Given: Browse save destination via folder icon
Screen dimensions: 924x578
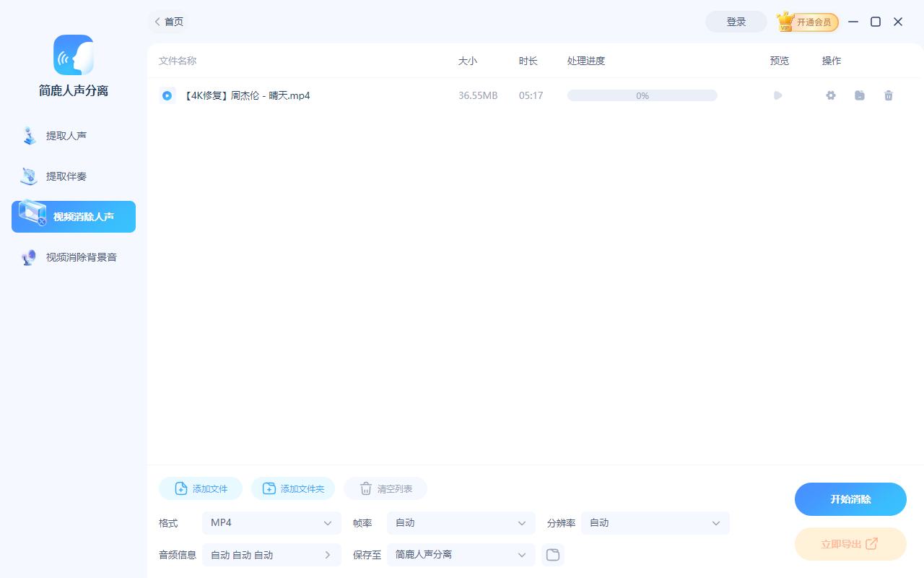Looking at the screenshot, I should pyautogui.click(x=553, y=554).
